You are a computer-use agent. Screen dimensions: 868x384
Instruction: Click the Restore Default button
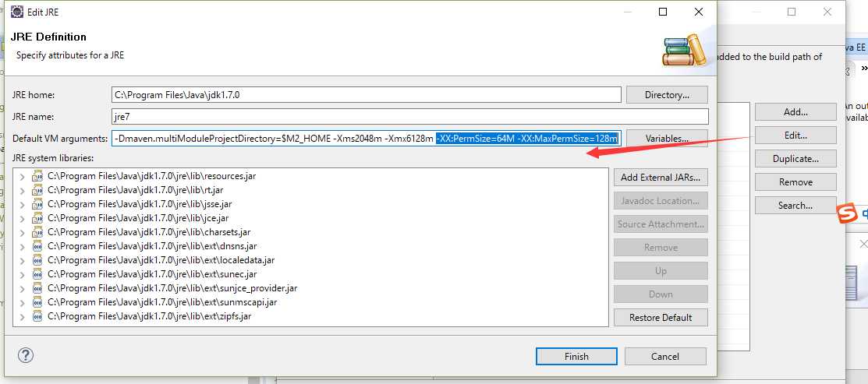coord(661,317)
